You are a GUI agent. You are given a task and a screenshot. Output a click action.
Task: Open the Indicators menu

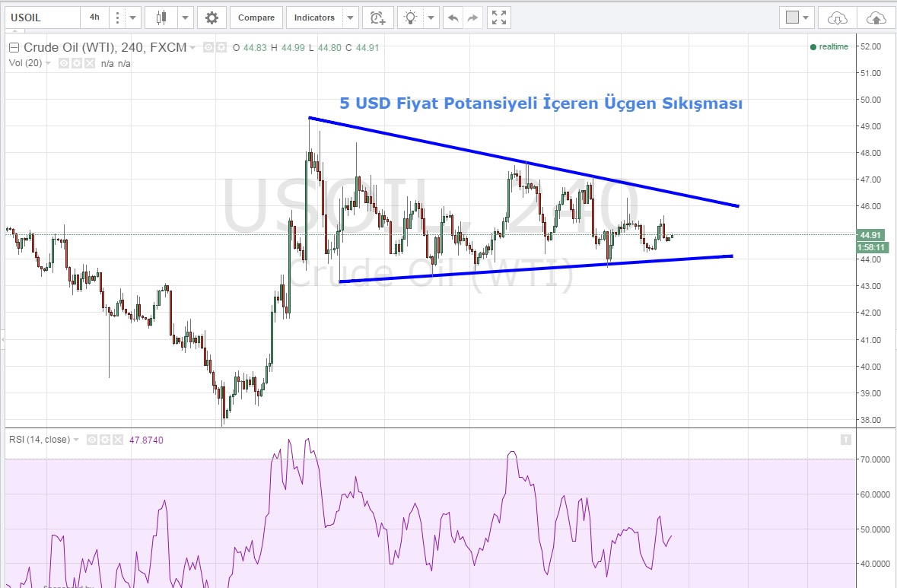314,17
